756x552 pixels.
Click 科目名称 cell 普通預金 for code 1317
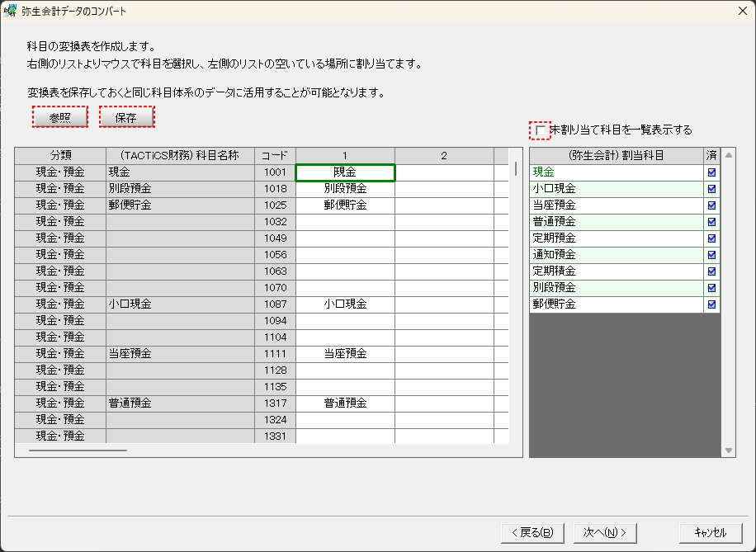coord(180,403)
